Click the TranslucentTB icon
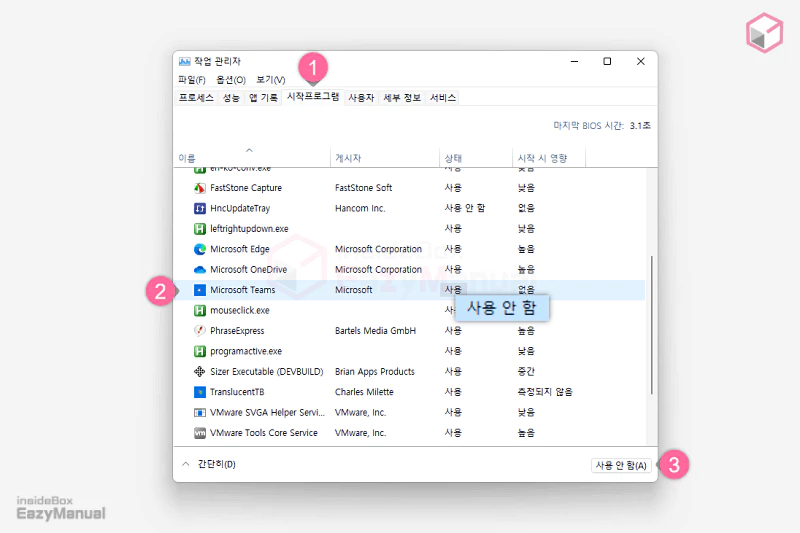Viewport: 800px width, 533px height. click(199, 392)
